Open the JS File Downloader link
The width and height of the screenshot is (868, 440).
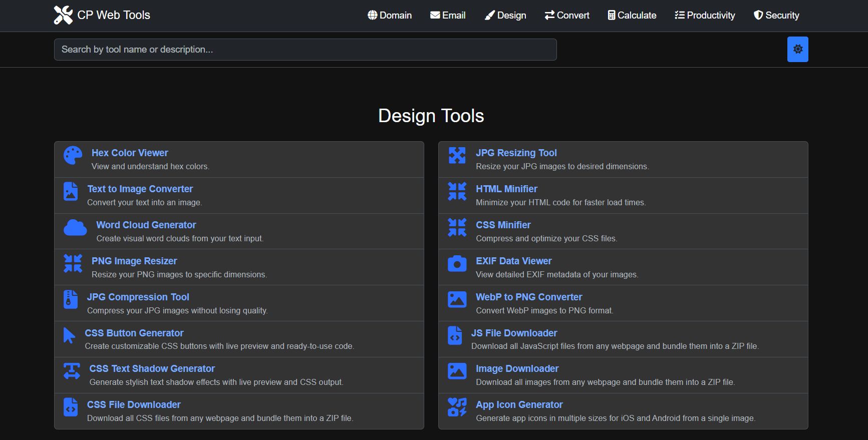[514, 333]
